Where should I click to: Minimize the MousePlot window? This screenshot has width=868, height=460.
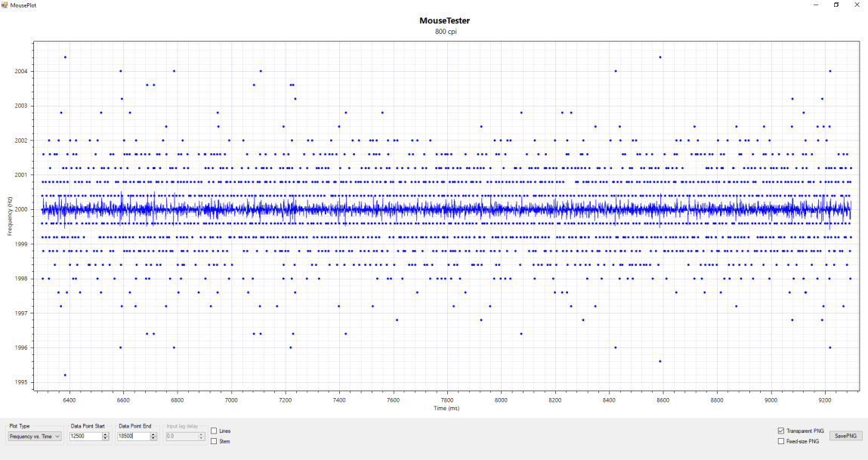pos(815,5)
